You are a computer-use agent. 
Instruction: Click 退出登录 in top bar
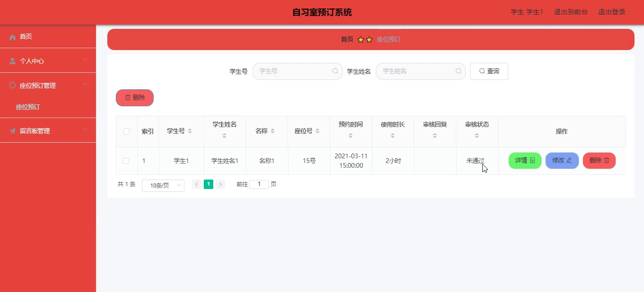click(612, 12)
